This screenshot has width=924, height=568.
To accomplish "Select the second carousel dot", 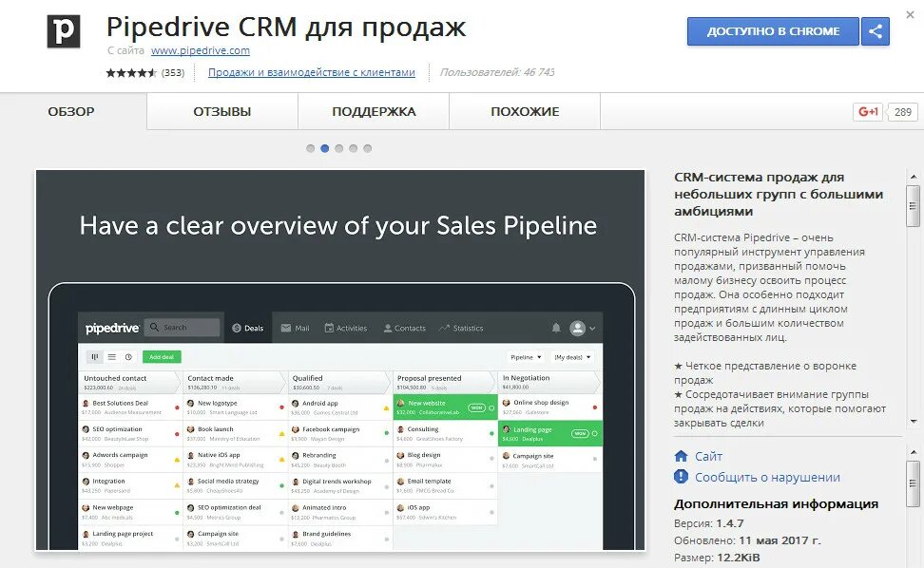I will tap(325, 148).
